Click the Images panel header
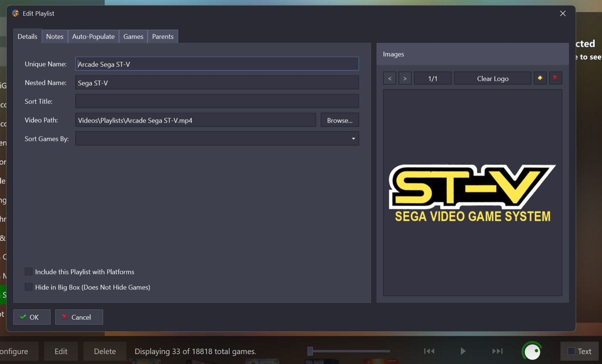 click(472, 54)
